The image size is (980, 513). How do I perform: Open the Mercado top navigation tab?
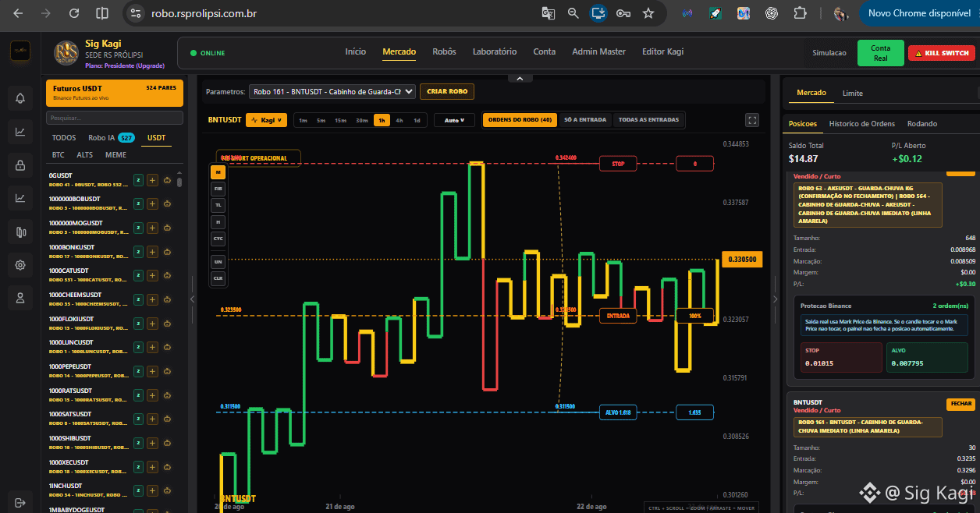[x=399, y=51]
